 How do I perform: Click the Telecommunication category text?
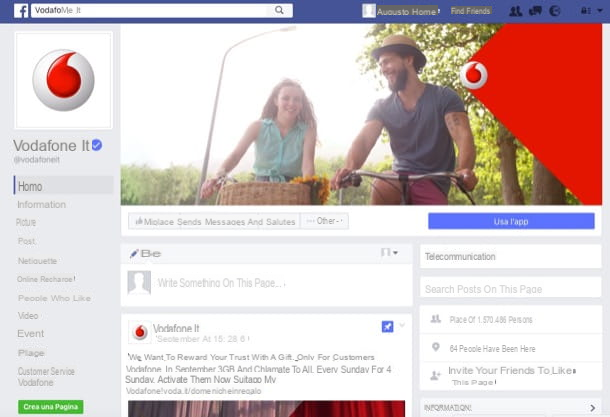click(460, 257)
